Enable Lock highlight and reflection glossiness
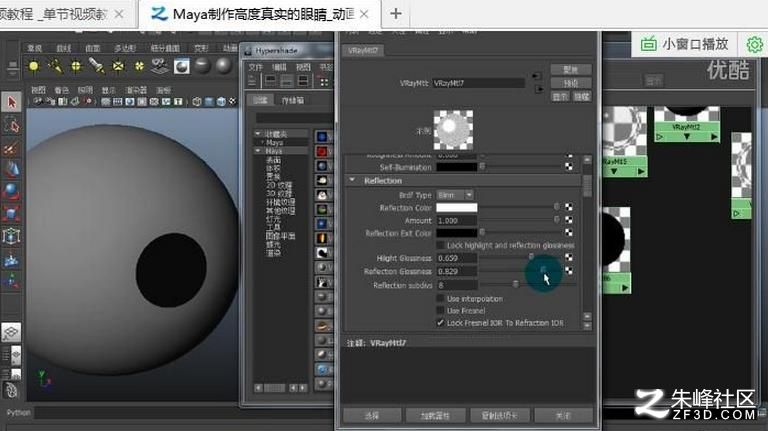 pyautogui.click(x=440, y=245)
